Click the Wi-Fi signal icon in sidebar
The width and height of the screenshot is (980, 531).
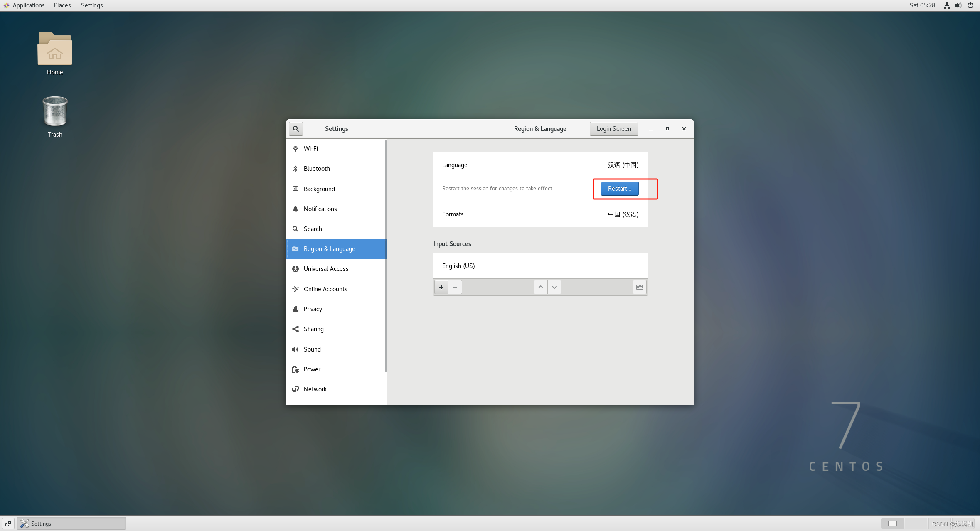[295, 149]
